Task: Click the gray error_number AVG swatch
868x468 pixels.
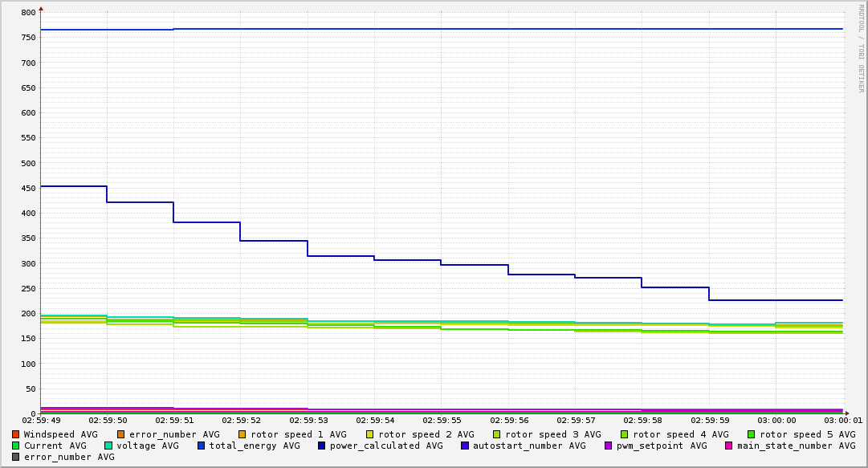Action: click(16, 457)
